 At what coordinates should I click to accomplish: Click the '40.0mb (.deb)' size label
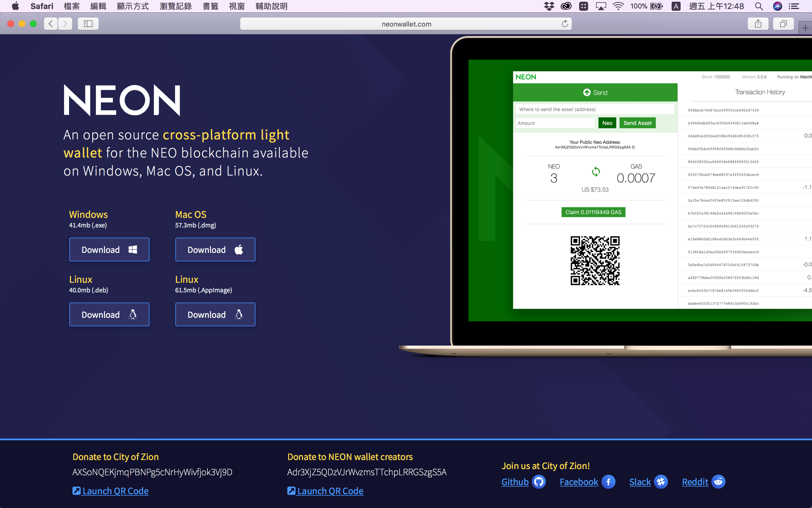[89, 290]
